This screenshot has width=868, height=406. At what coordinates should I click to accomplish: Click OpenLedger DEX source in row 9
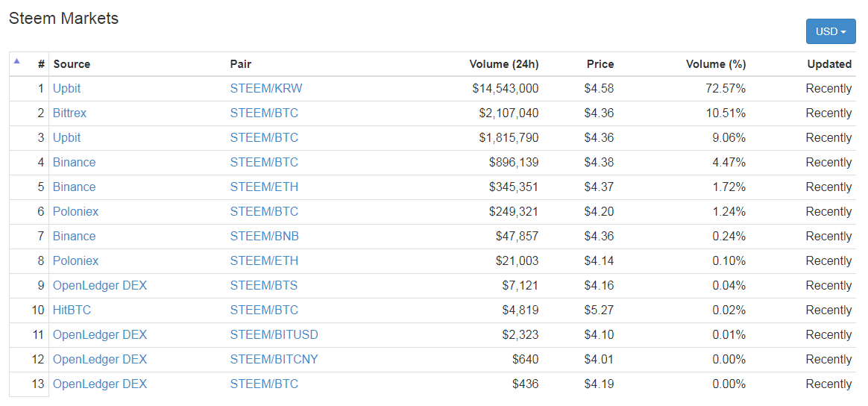100,285
